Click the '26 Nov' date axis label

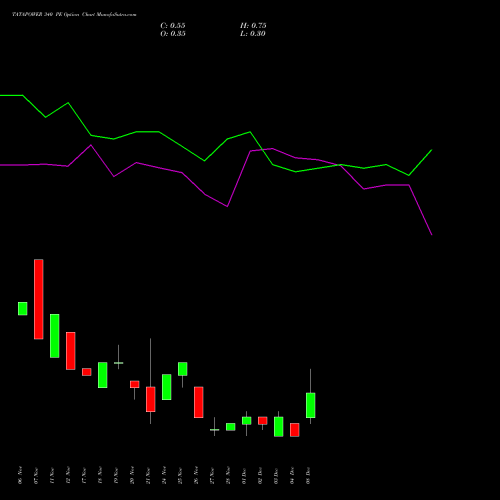pos(196,475)
